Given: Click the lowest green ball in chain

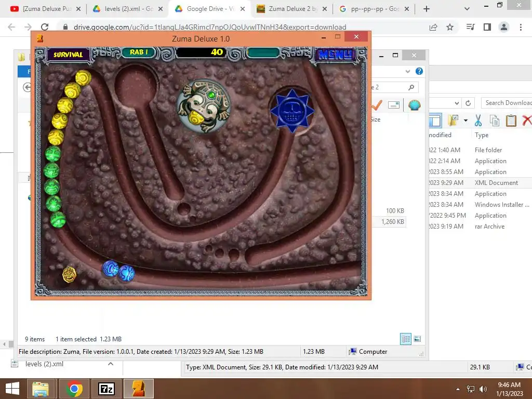Looking at the screenshot, I should [x=58, y=220].
